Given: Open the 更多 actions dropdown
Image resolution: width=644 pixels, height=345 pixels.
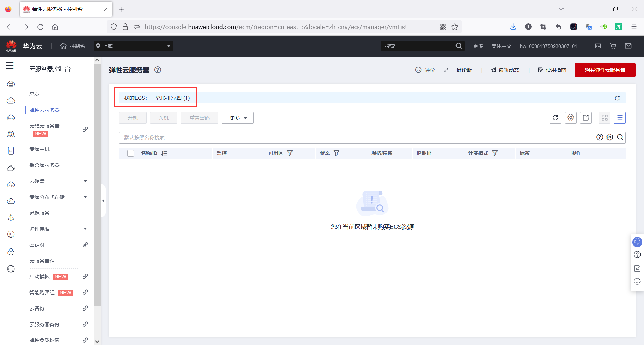Looking at the screenshot, I should click(x=237, y=118).
